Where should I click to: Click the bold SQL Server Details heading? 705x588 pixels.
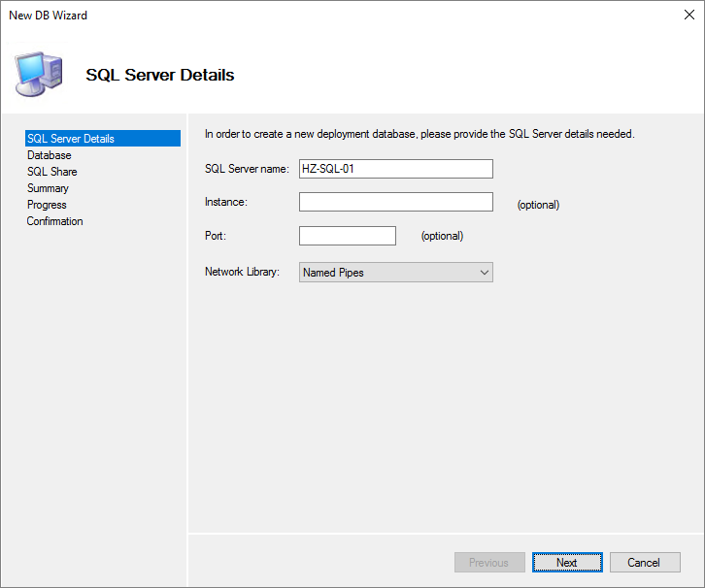coord(159,75)
